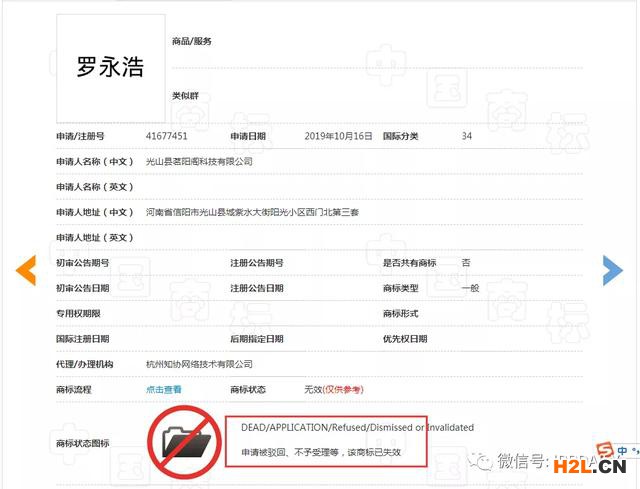Select agency 杭州知协网络技术有限公司

[199, 364]
